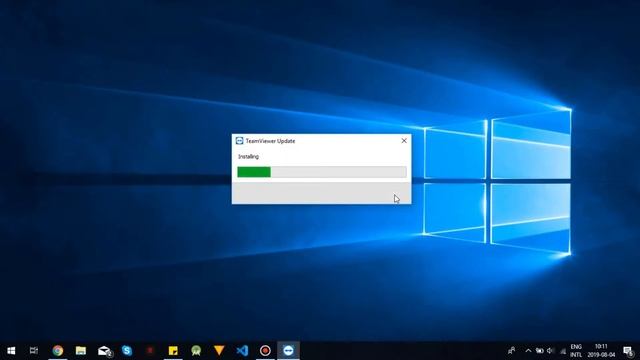Check the battery status icon
640x360 pixels.
540,351
